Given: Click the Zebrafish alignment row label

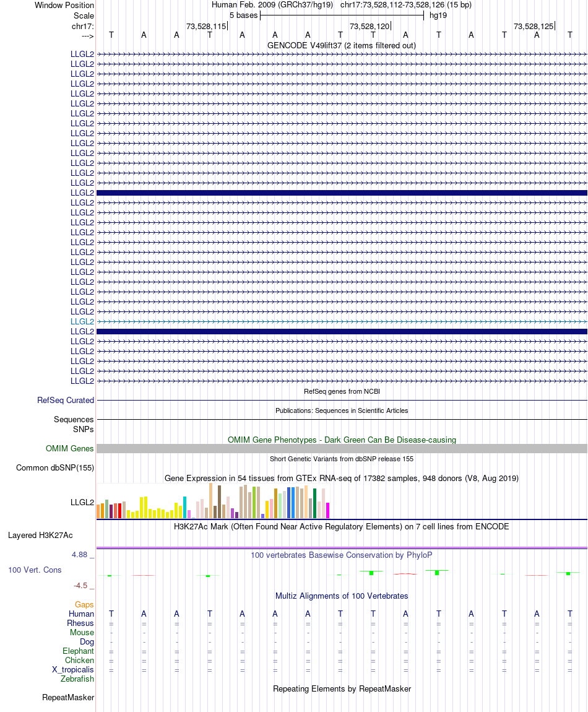Looking at the screenshot, I should tap(77, 679).
